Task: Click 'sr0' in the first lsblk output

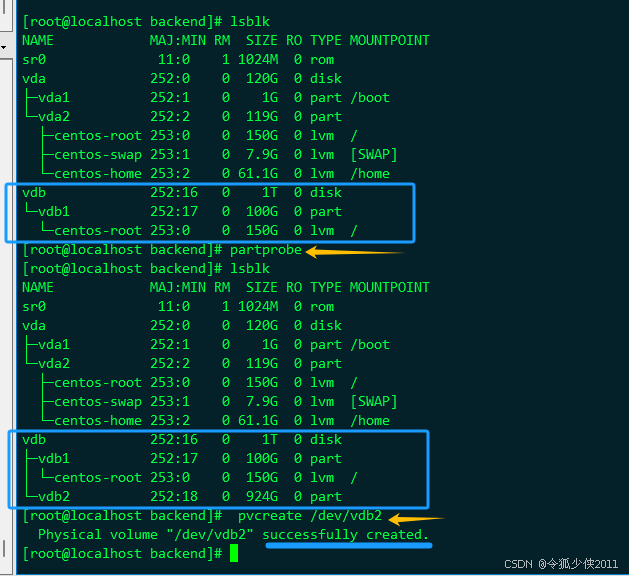Action: [34, 60]
